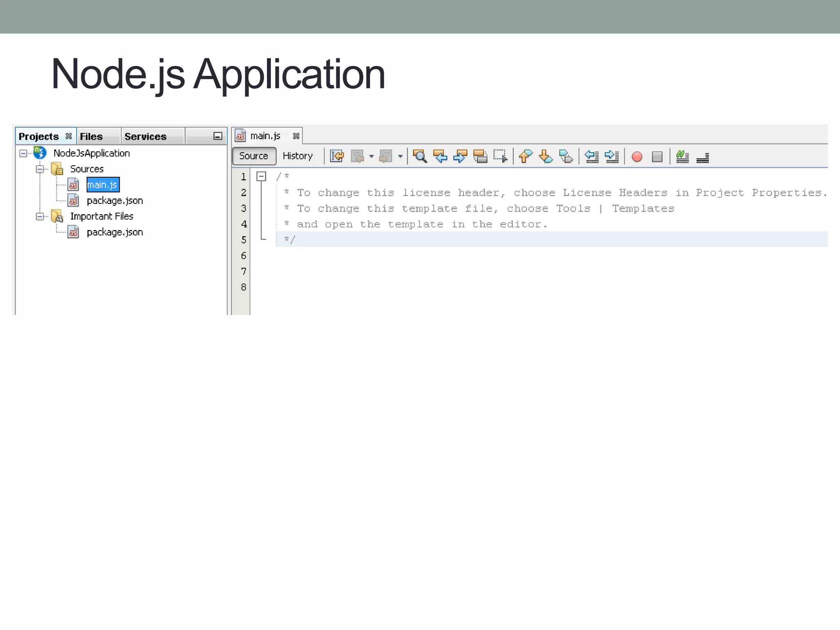
Task: Select NodeJsApplication project in tree
Action: 92,153
